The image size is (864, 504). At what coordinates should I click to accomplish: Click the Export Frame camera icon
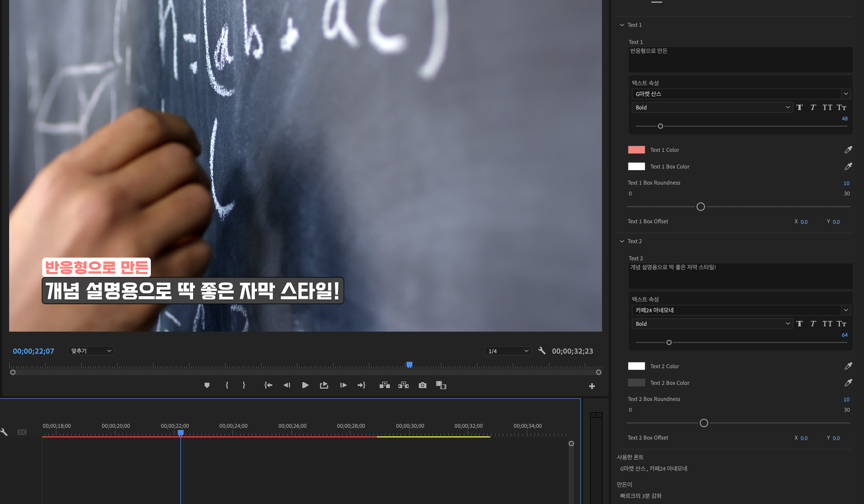tap(422, 385)
